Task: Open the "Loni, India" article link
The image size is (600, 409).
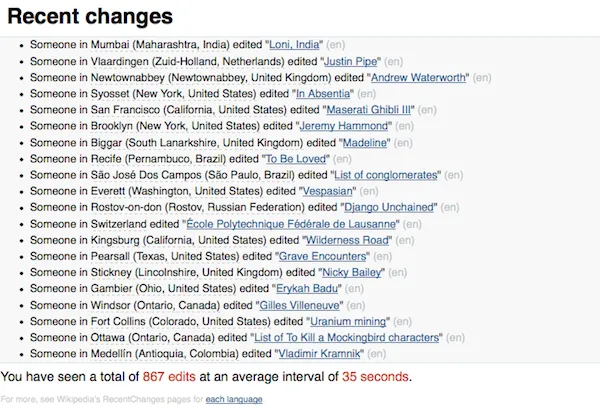Action: click(x=294, y=45)
